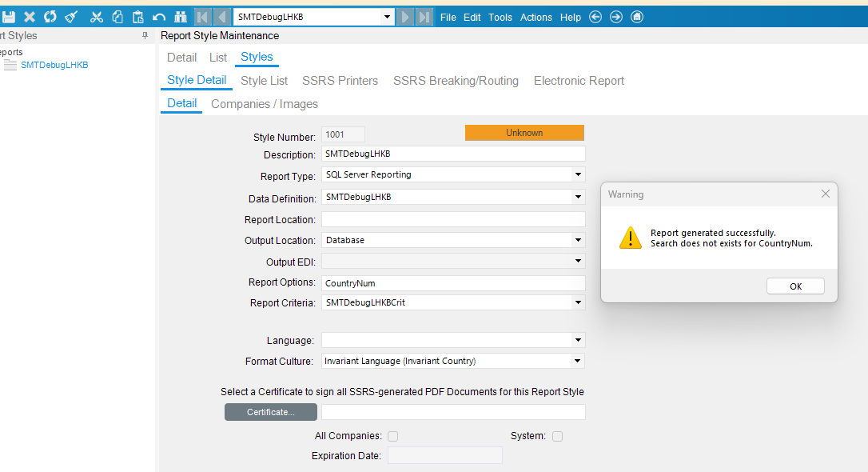
Task: Click the Paste clipboard icon
Action: coord(138,17)
